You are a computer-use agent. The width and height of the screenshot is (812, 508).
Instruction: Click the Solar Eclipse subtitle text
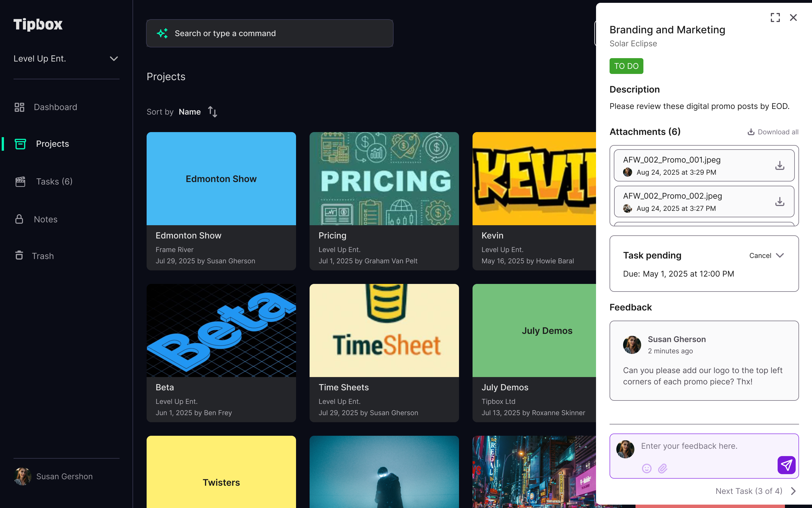pos(633,44)
